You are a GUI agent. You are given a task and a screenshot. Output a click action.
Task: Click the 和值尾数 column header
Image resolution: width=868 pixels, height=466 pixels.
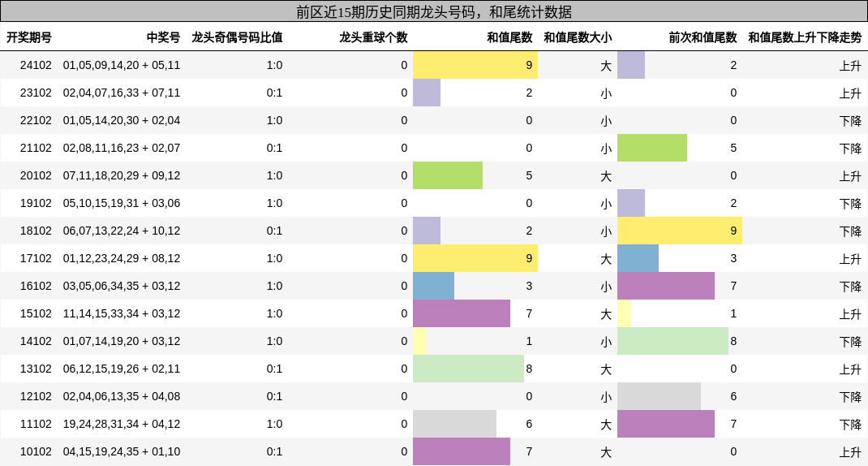pos(509,37)
